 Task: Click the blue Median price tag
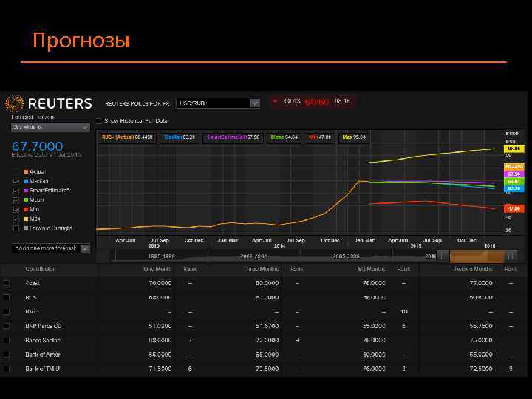click(x=514, y=188)
